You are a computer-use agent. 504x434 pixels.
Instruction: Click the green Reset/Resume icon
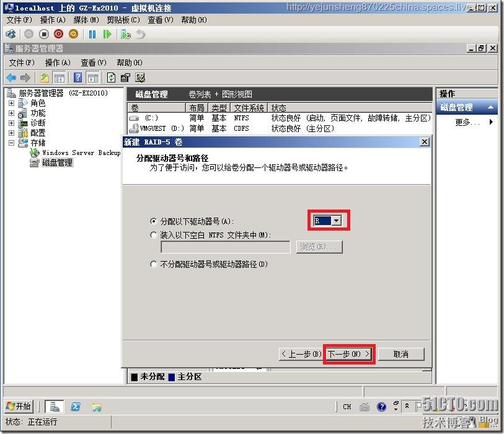point(107,34)
